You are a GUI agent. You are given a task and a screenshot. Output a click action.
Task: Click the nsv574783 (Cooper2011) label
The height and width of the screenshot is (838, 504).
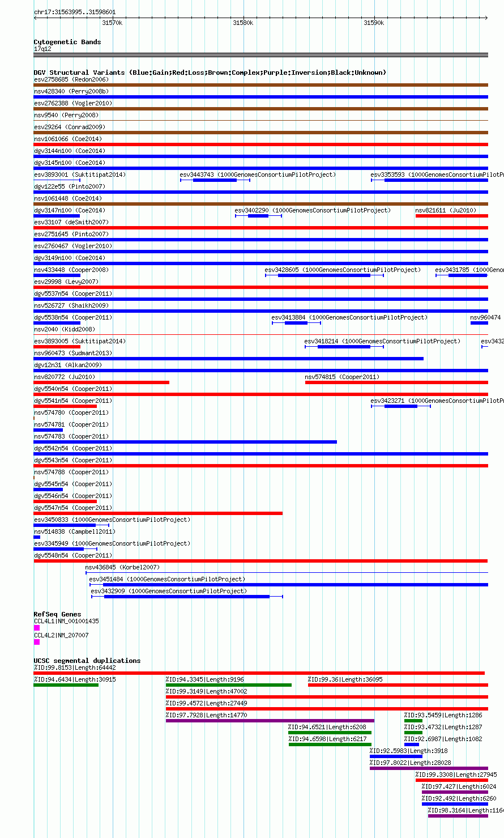(71, 436)
